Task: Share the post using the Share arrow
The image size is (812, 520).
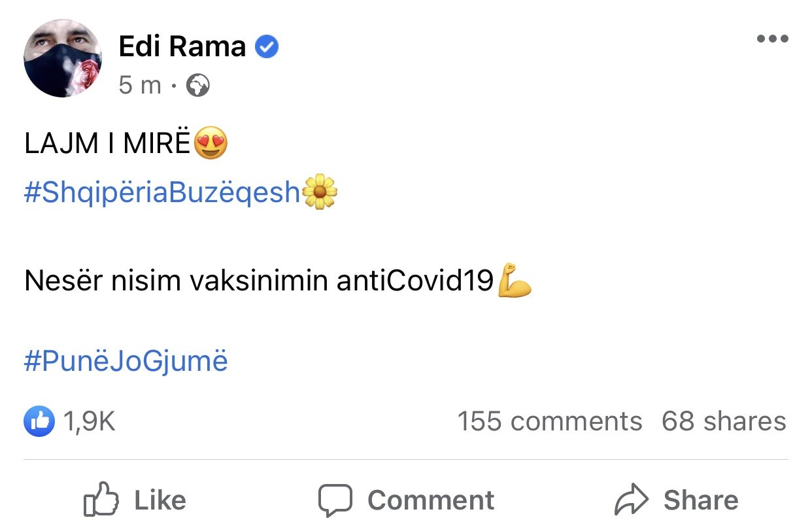Action: tap(677, 501)
